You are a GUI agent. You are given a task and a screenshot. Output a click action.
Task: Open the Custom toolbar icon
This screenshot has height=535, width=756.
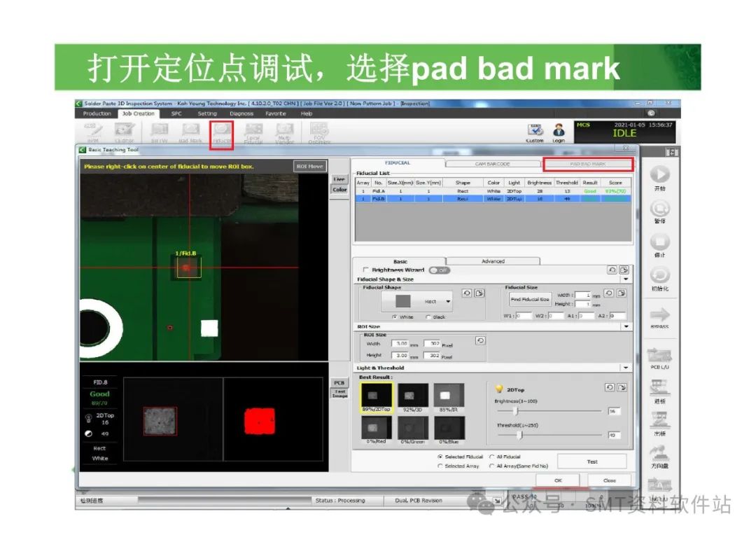[x=535, y=133]
